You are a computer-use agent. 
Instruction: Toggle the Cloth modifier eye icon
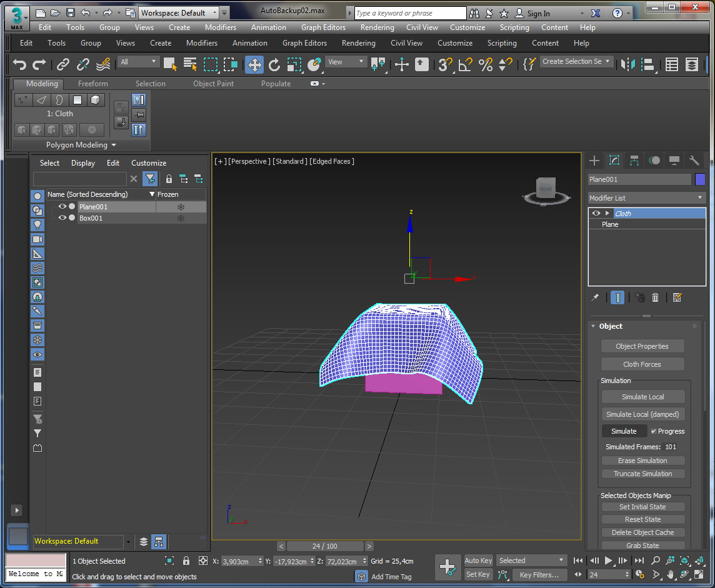[596, 214]
